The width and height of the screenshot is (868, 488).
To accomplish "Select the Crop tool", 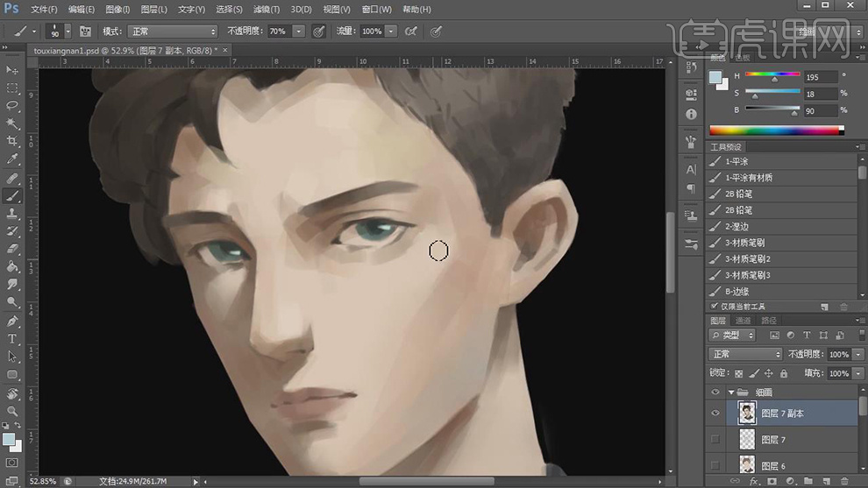I will point(12,142).
